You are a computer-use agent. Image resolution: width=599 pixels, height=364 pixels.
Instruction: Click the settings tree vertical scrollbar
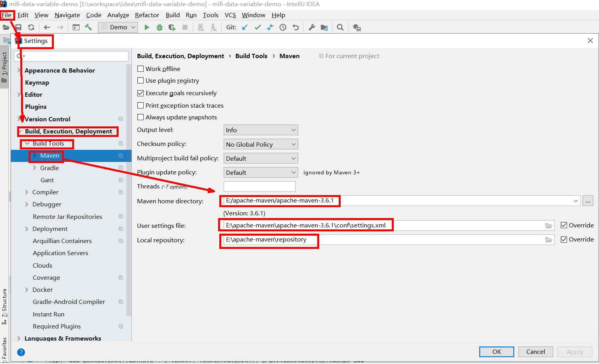click(x=129, y=190)
